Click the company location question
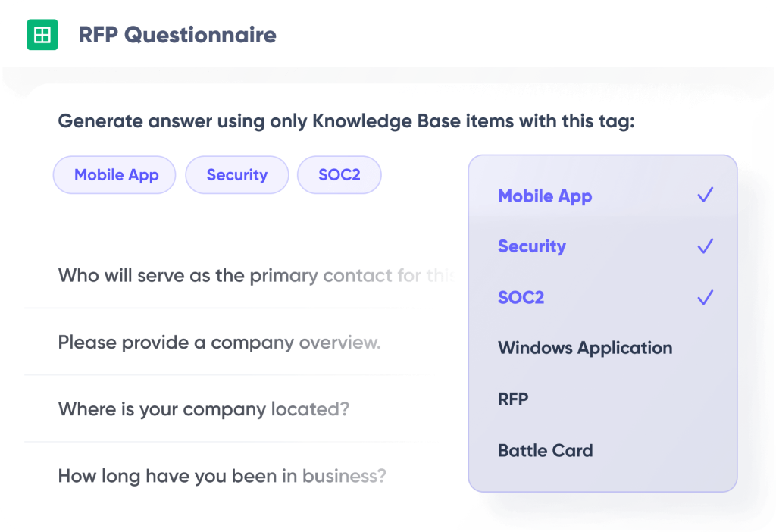Viewport: 776px width, 532px height. (203, 408)
